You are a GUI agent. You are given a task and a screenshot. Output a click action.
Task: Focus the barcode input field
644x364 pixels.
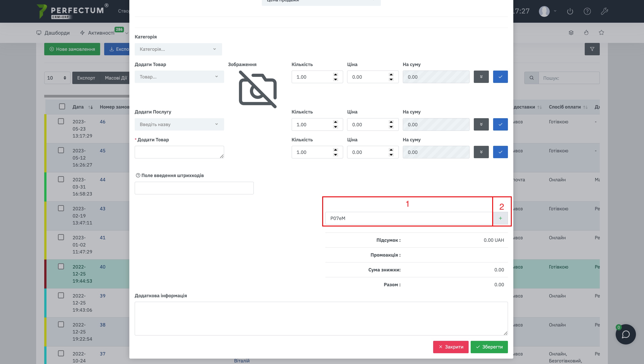click(x=194, y=188)
